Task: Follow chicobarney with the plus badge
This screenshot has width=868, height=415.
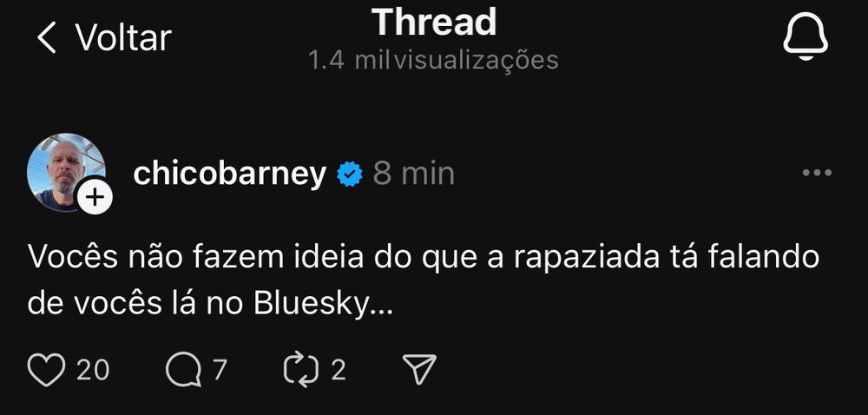Action: tap(95, 196)
